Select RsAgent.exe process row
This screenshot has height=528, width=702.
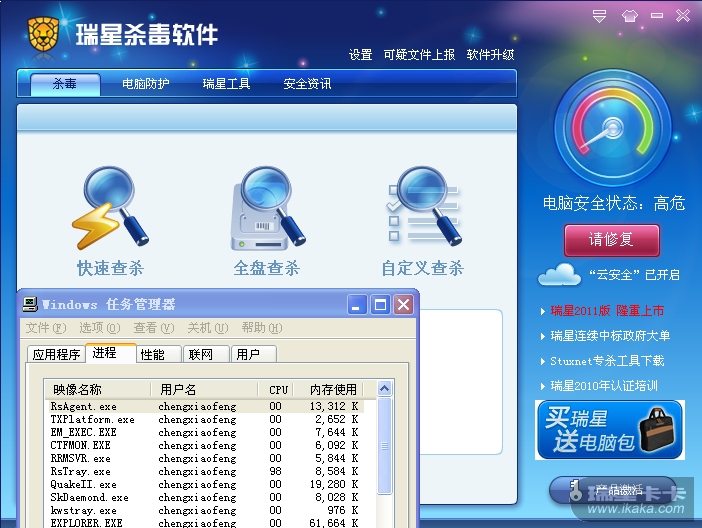pos(206,406)
